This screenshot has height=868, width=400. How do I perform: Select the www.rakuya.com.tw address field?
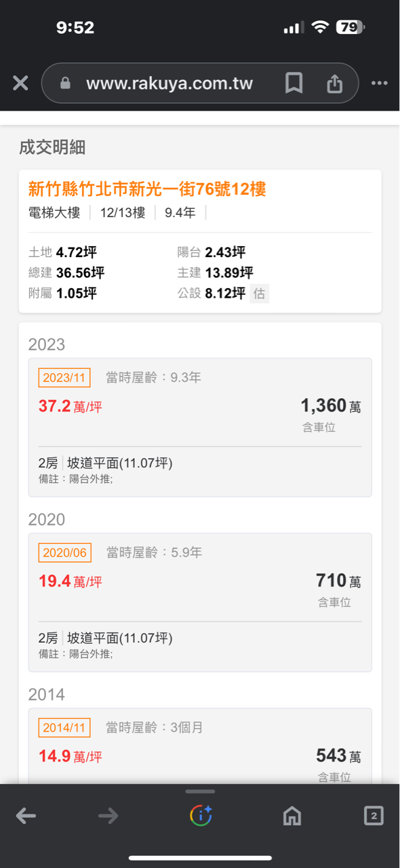(169, 83)
